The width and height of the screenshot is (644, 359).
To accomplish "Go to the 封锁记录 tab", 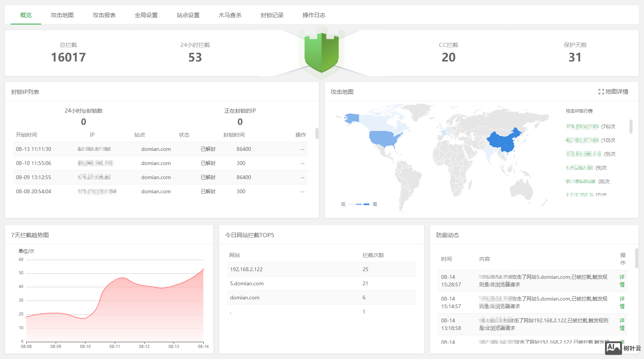I will pyautogui.click(x=272, y=15).
